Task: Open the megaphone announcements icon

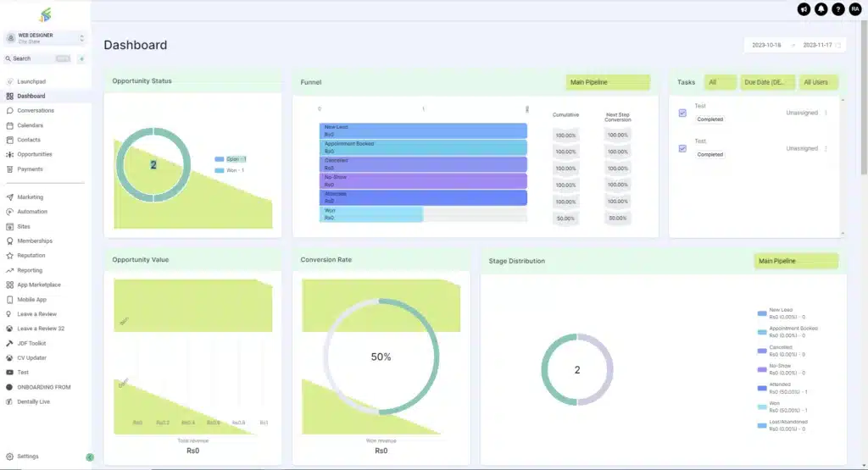Action: 804,8
